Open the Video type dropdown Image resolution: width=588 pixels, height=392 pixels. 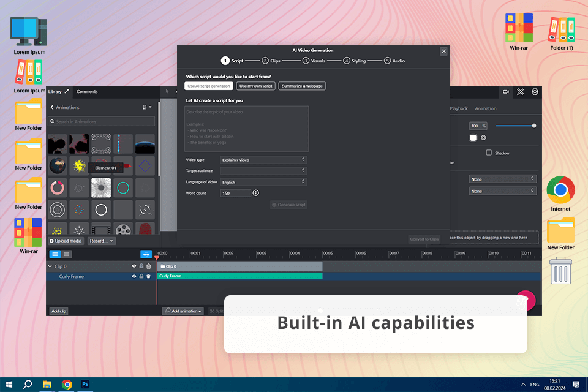pos(263,160)
